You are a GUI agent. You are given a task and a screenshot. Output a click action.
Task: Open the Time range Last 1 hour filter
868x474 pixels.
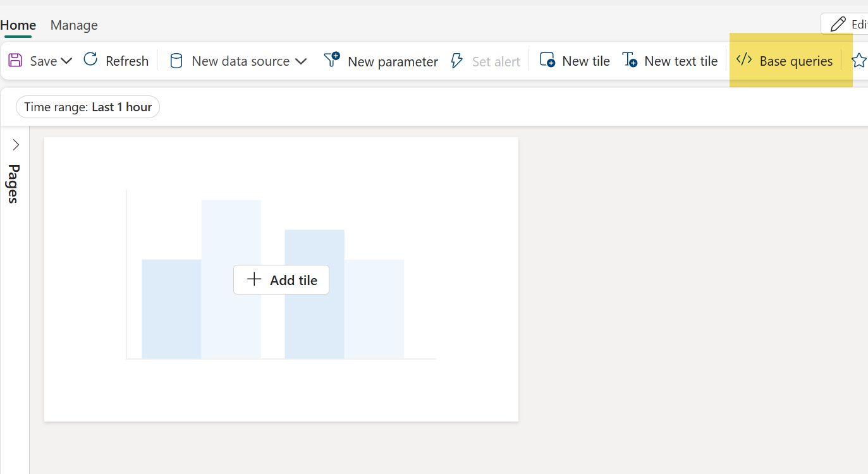tap(88, 107)
